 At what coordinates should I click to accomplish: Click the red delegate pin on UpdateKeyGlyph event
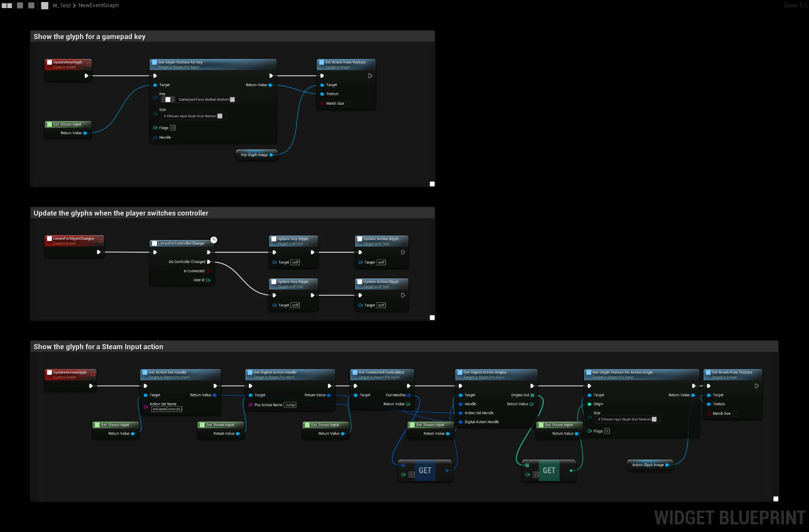coord(89,64)
